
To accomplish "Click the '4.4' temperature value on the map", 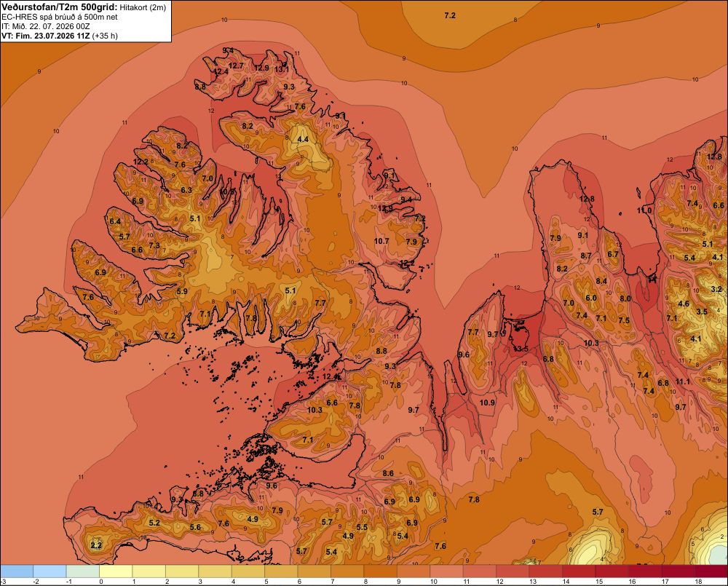I will click(x=303, y=139).
